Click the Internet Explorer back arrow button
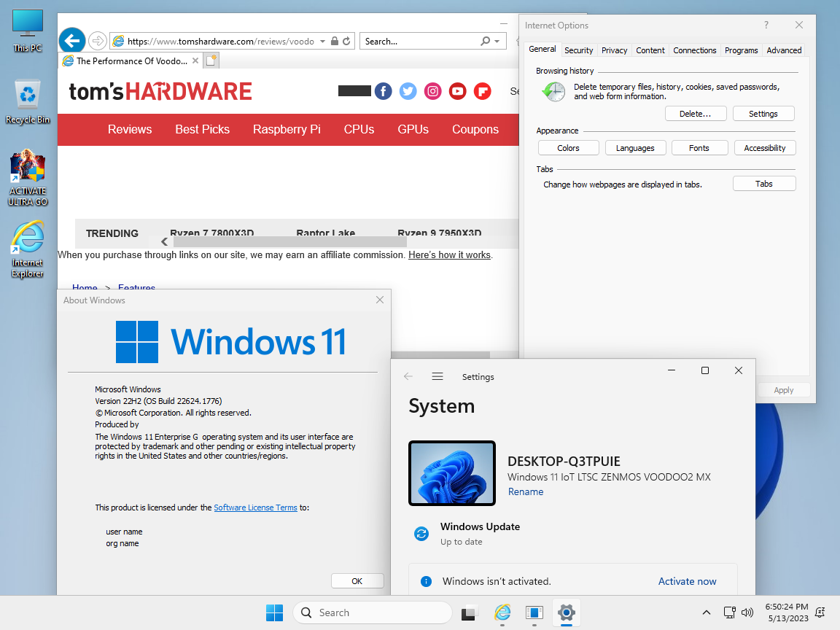Screen dimensions: 840x630 pos(71,41)
